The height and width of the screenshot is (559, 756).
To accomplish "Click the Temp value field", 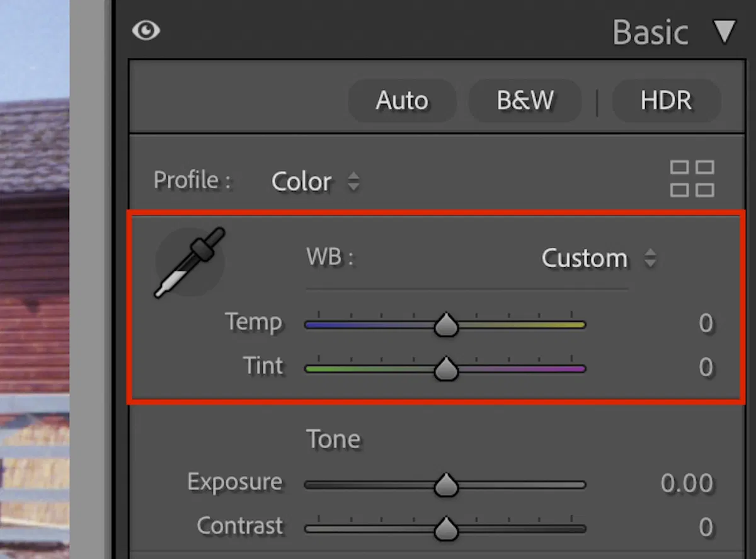I will [706, 324].
